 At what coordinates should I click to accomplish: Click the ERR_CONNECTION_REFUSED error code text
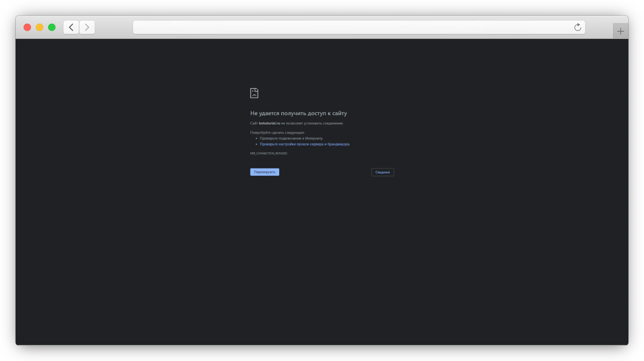coord(269,153)
